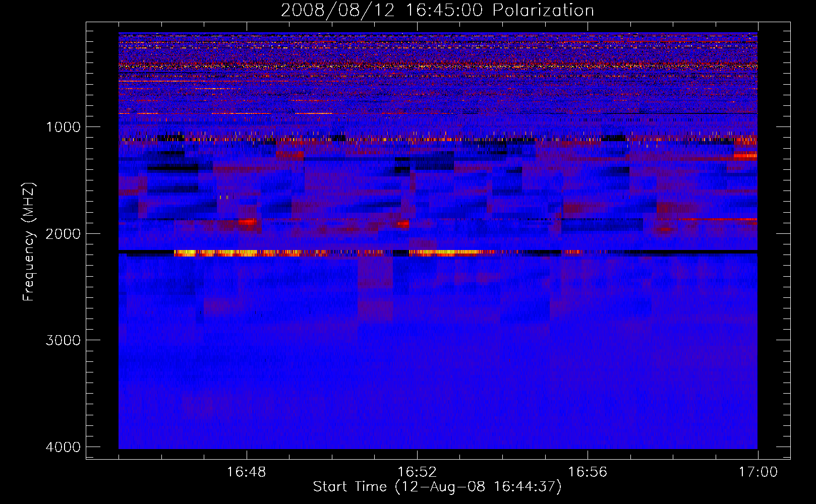Click the 16:56 time tick label
Viewport: 816px width, 504px height.
pos(588,472)
